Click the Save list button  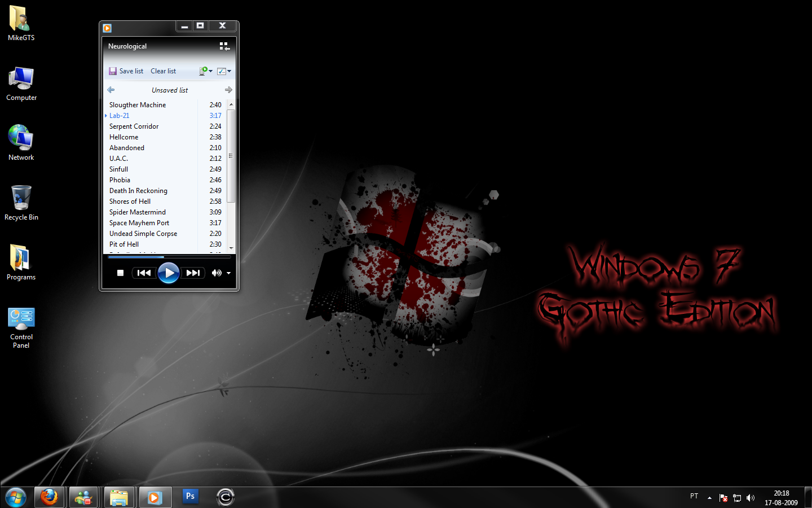[x=126, y=71]
